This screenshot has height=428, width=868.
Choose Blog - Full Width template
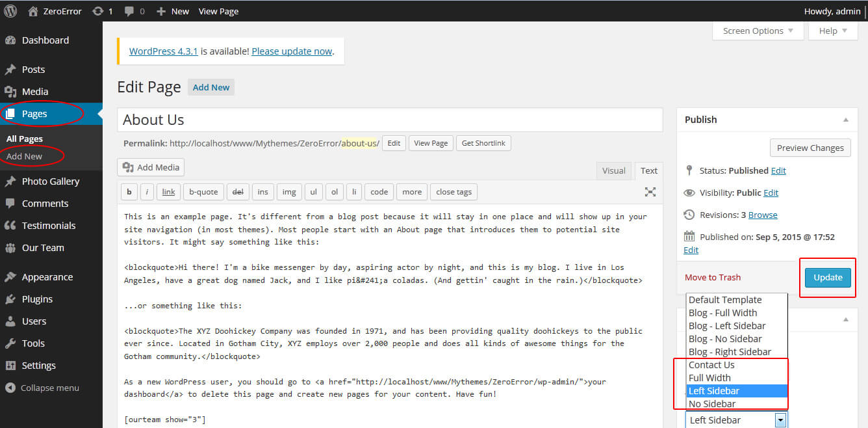(x=737, y=313)
